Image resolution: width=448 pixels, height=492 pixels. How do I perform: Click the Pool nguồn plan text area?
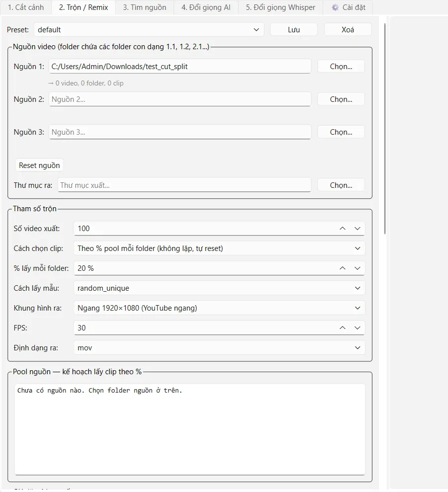(190, 429)
